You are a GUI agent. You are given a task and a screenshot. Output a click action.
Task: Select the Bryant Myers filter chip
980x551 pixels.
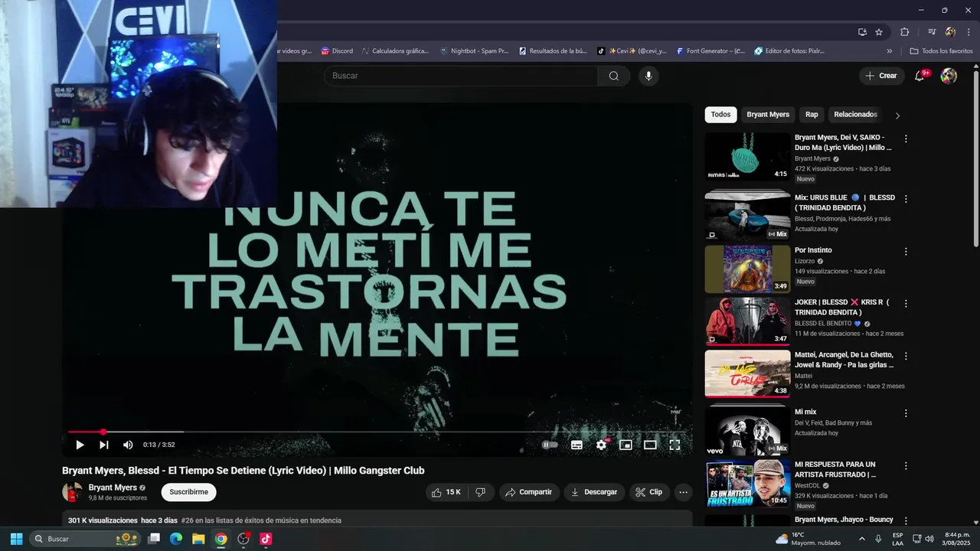(768, 115)
